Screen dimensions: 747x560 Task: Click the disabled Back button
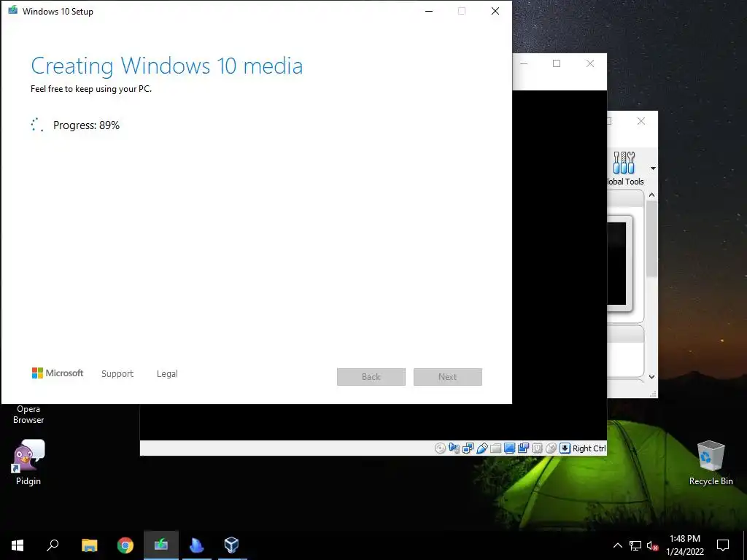click(x=371, y=377)
